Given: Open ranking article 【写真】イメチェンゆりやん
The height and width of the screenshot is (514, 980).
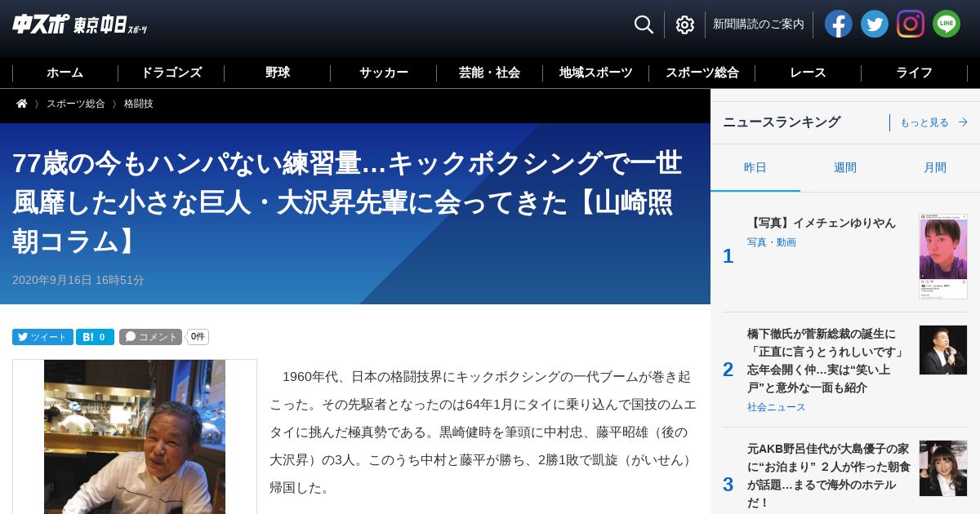Looking at the screenshot, I should click(x=822, y=223).
